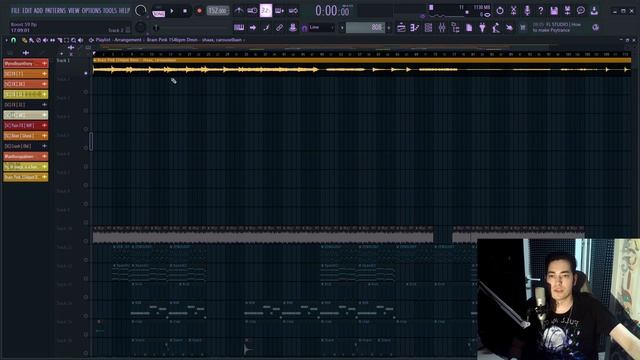The image size is (640, 360).
Task: Select the playlist slice tool
Action: [x=59, y=40]
